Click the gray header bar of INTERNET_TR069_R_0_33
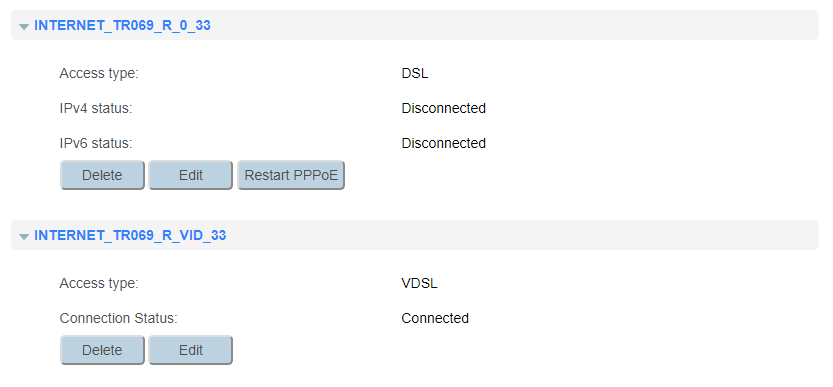Viewport: 833px width, 387px height. (415, 25)
